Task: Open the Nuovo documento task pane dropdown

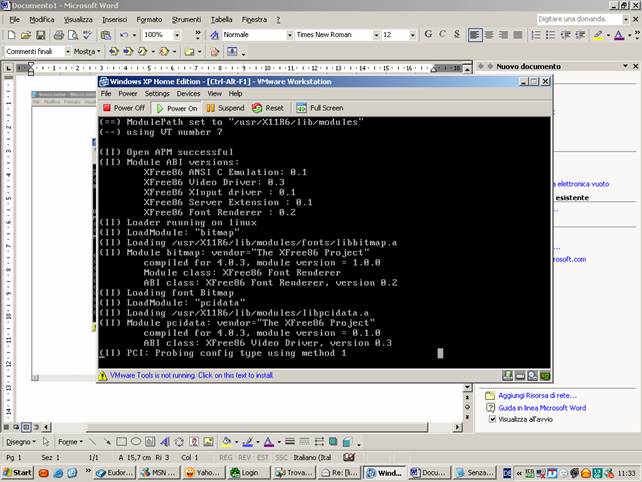Action: [x=625, y=66]
